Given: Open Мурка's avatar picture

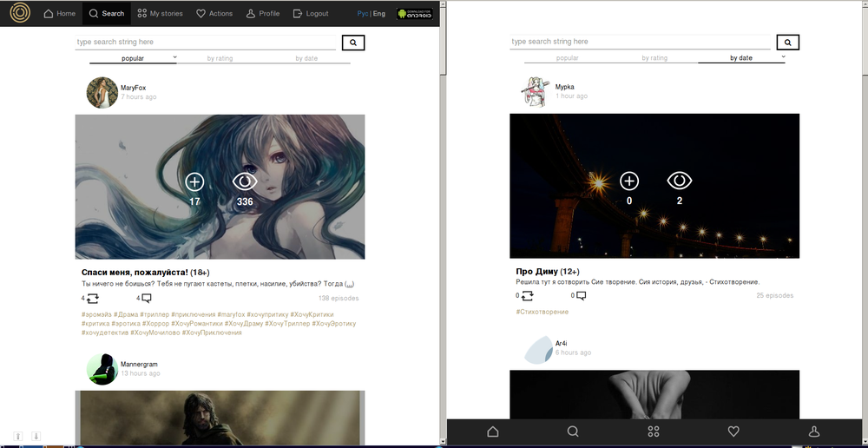Looking at the screenshot, I should (536, 92).
